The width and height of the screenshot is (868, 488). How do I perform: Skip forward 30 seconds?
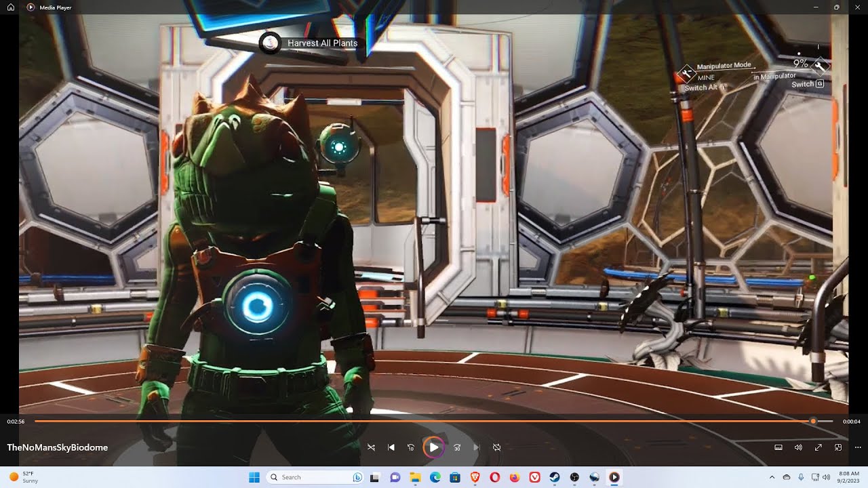click(x=457, y=447)
